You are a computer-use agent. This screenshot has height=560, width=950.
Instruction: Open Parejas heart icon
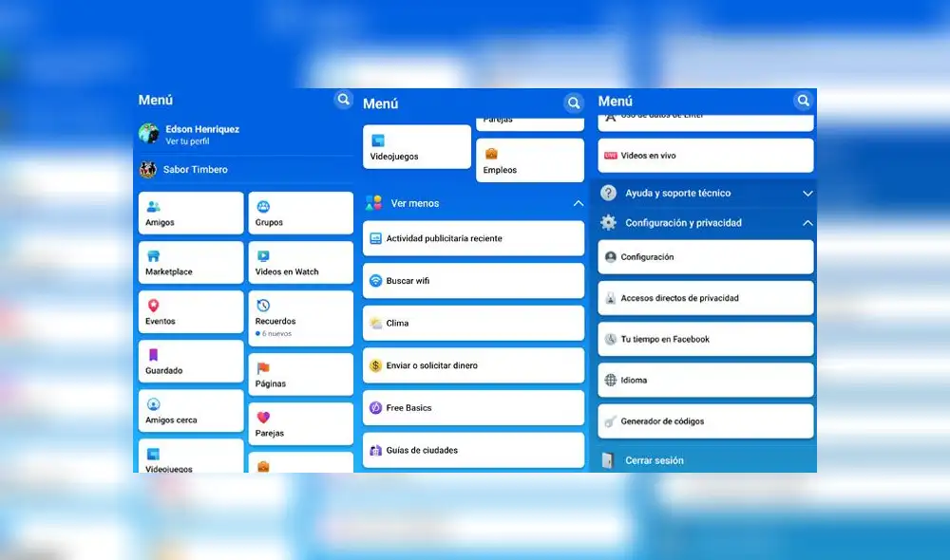click(x=263, y=418)
